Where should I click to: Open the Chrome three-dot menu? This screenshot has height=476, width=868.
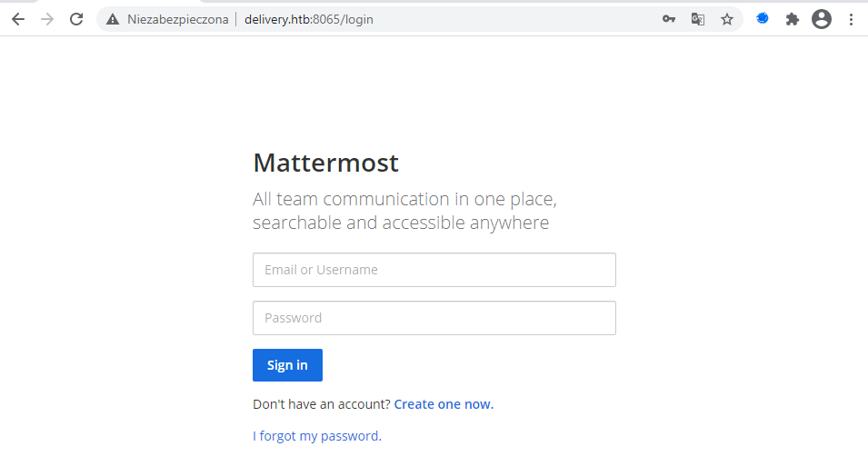(851, 19)
